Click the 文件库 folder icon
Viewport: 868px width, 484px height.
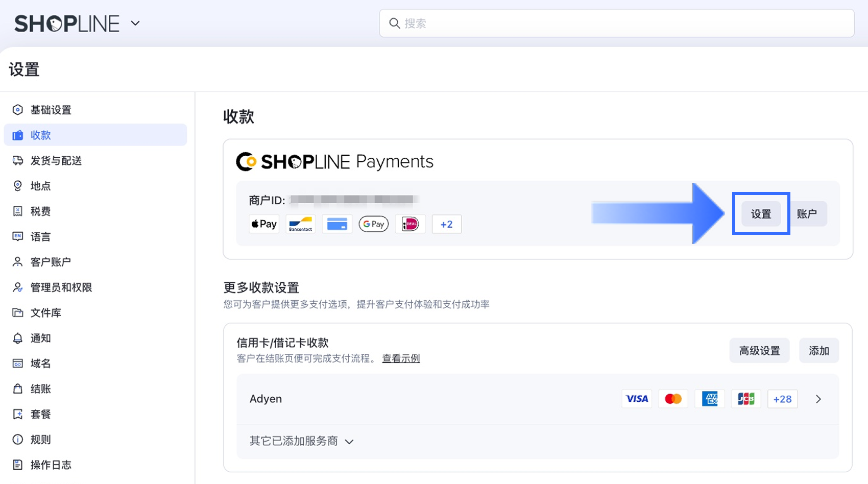pyautogui.click(x=17, y=312)
